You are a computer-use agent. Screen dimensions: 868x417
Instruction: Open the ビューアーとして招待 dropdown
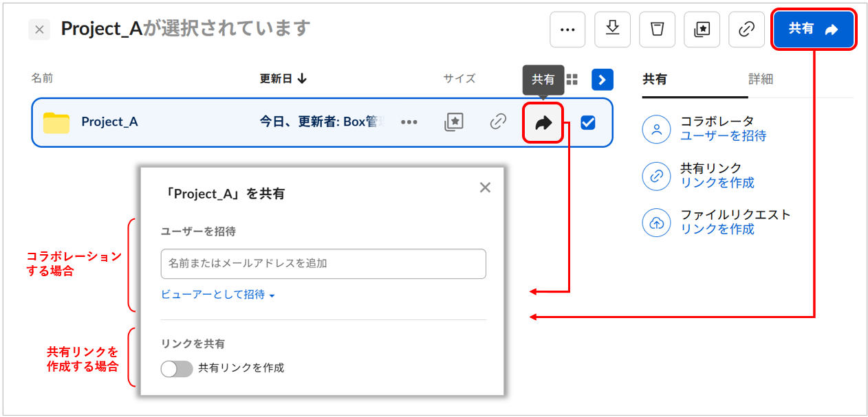pyautogui.click(x=218, y=295)
